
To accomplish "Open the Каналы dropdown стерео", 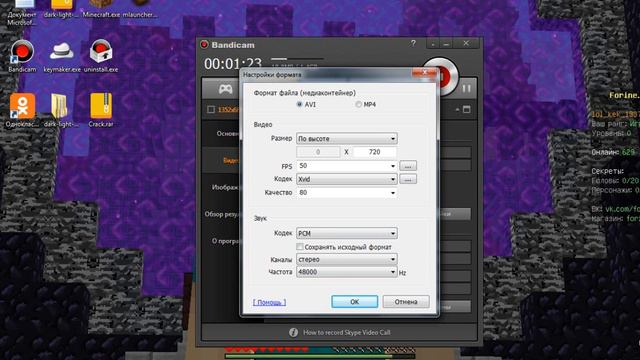I will pyautogui.click(x=347, y=259).
